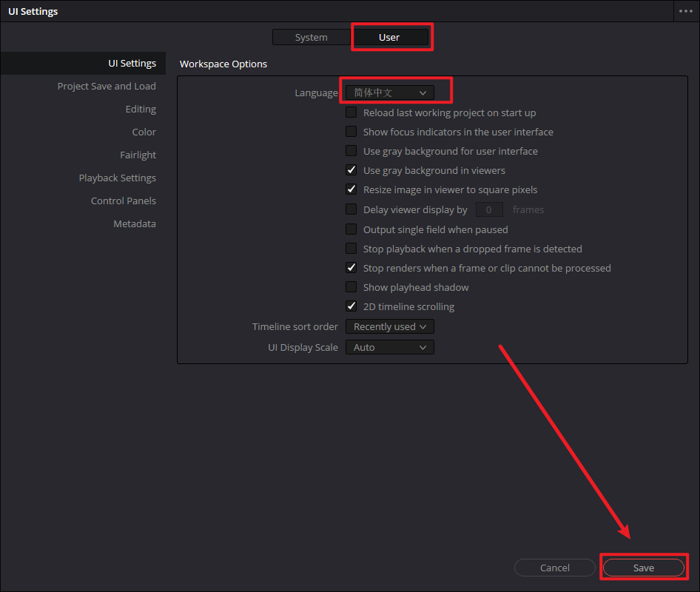
Task: Open the UI Display Scale dropdown
Action: 390,347
